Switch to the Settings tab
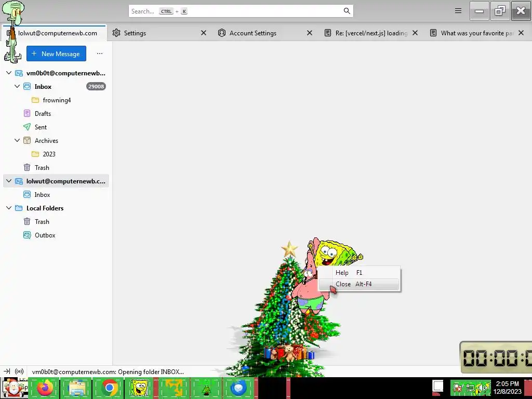 pos(159,33)
